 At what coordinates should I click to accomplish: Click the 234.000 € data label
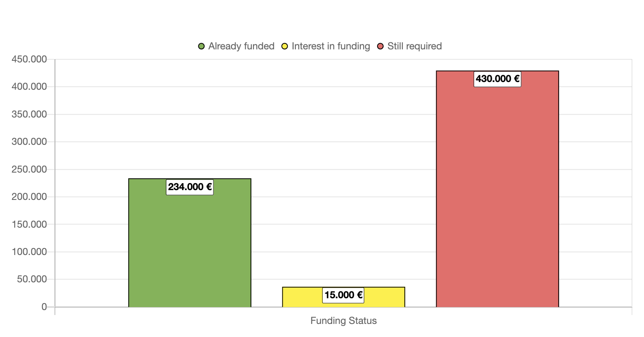(190, 187)
